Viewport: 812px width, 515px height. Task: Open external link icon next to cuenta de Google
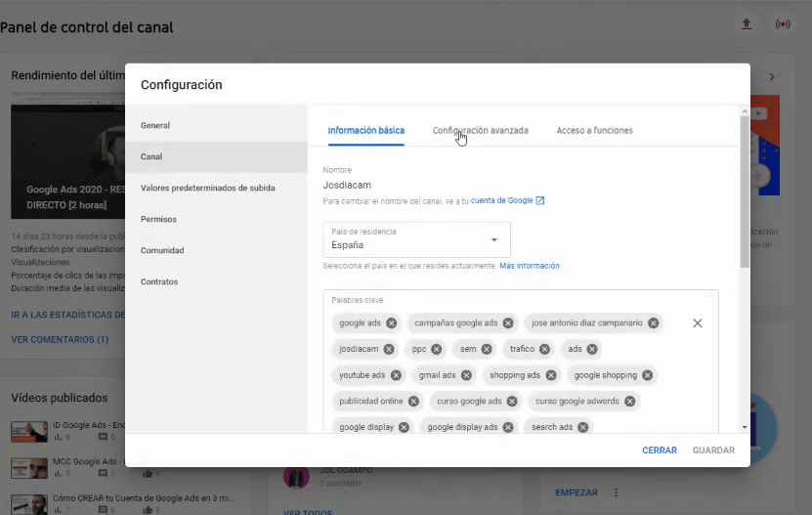coord(540,200)
